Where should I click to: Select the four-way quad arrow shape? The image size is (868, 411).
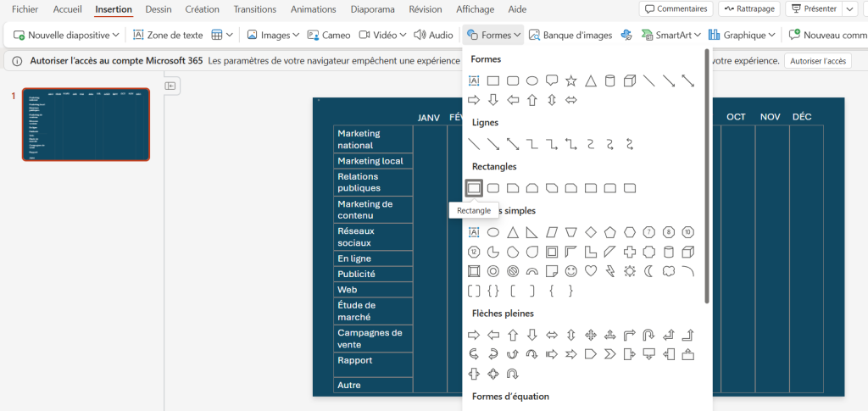point(591,335)
